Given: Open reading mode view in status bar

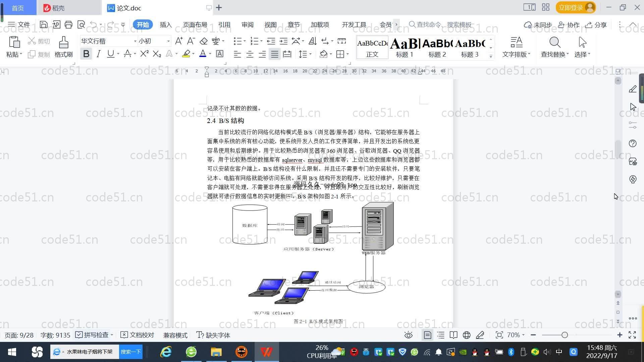Looking at the screenshot, I should click(453, 335).
